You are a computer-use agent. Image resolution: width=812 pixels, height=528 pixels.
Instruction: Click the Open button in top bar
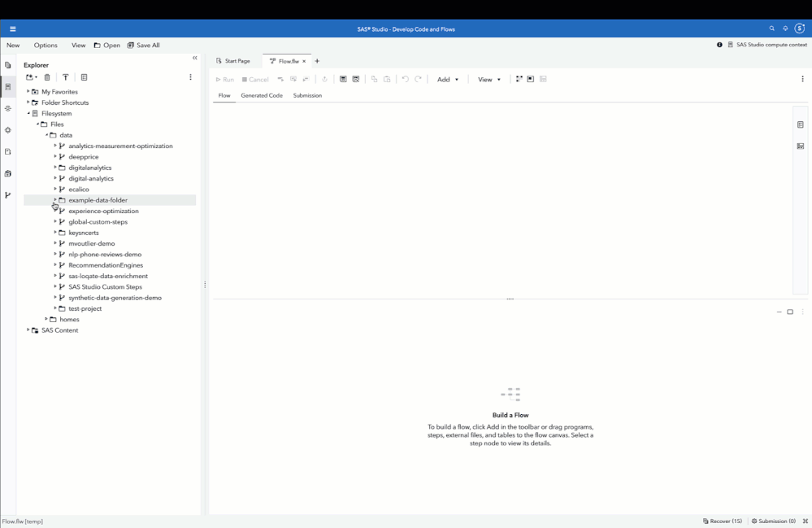click(106, 45)
